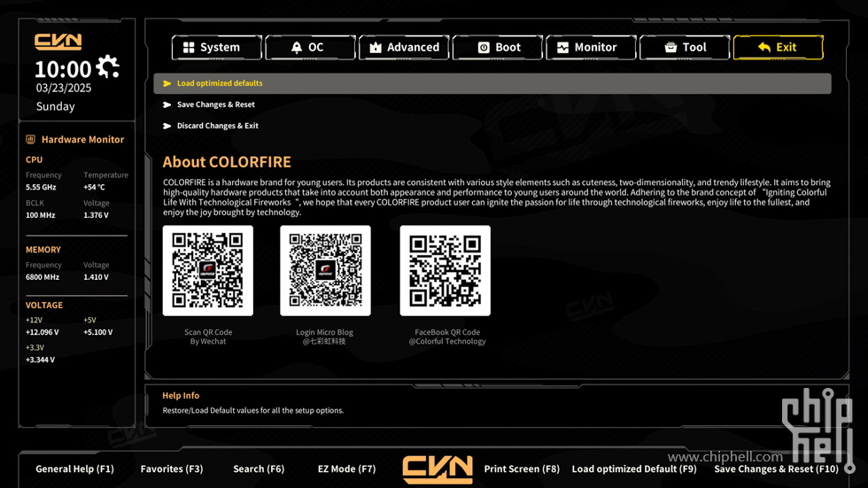The width and height of the screenshot is (868, 488).
Task: Switch to the Tool tab
Action: (x=684, y=48)
